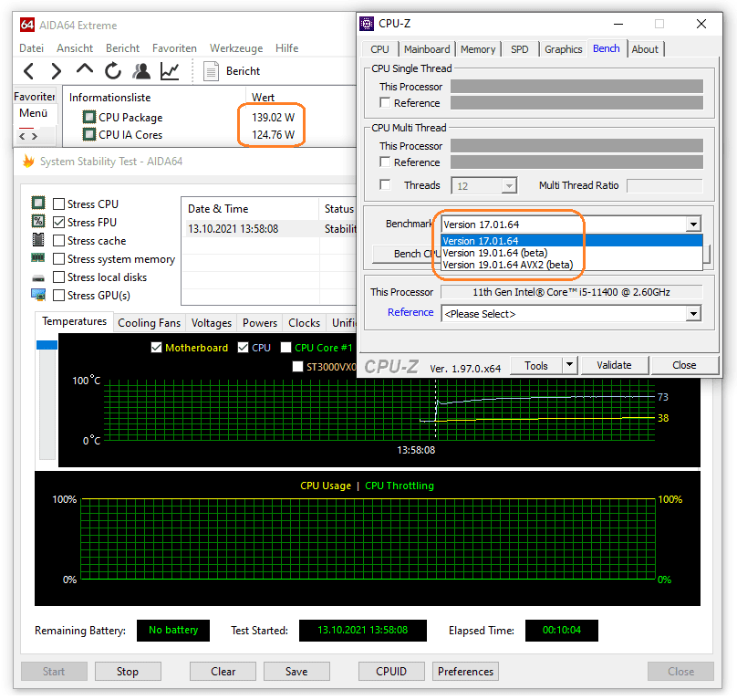
Task: Enable the Stress cache checkbox
Action: [58, 240]
